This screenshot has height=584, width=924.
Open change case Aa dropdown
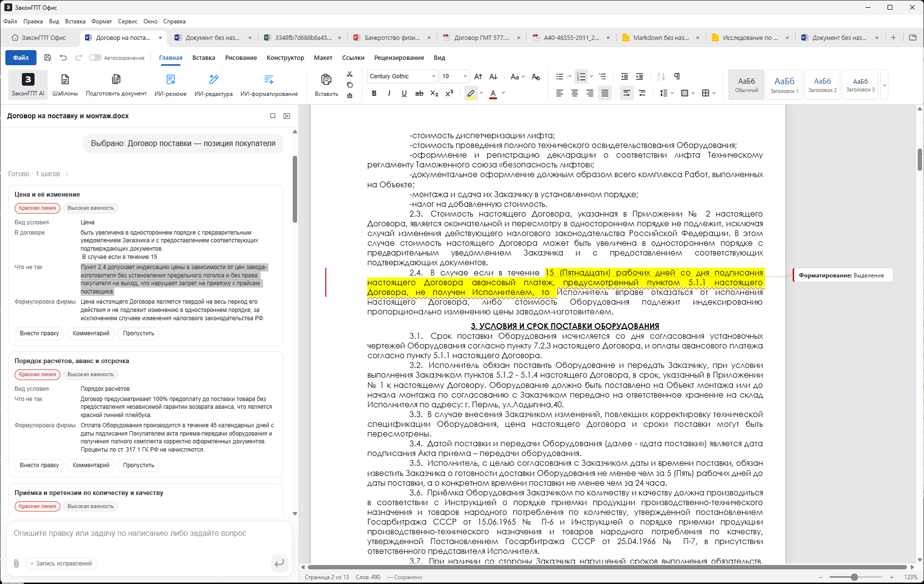517,76
